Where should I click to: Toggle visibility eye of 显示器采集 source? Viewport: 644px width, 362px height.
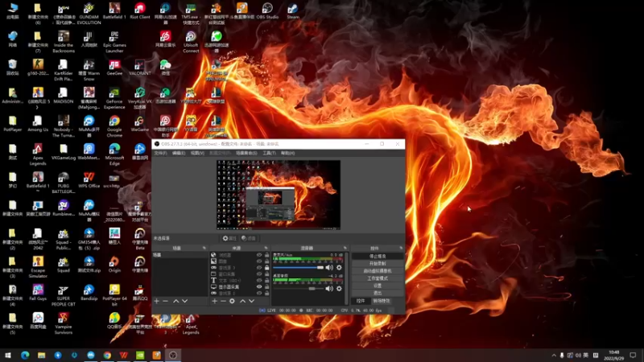click(259, 286)
